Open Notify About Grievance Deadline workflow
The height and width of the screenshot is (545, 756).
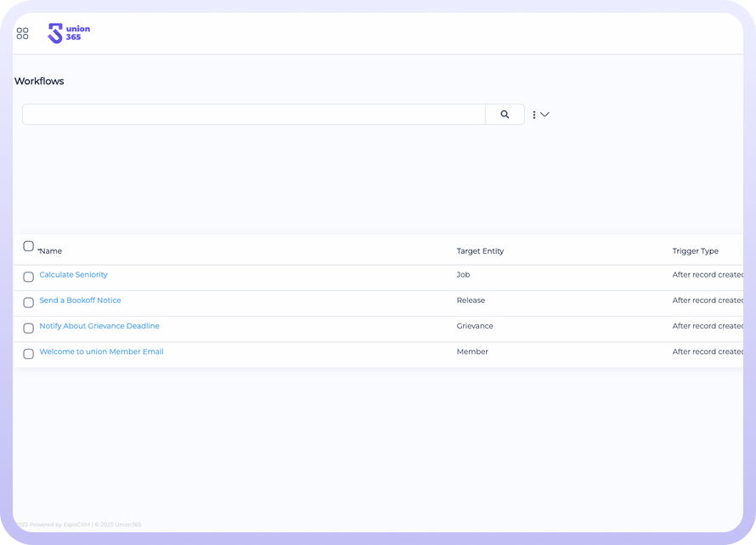[x=99, y=326]
